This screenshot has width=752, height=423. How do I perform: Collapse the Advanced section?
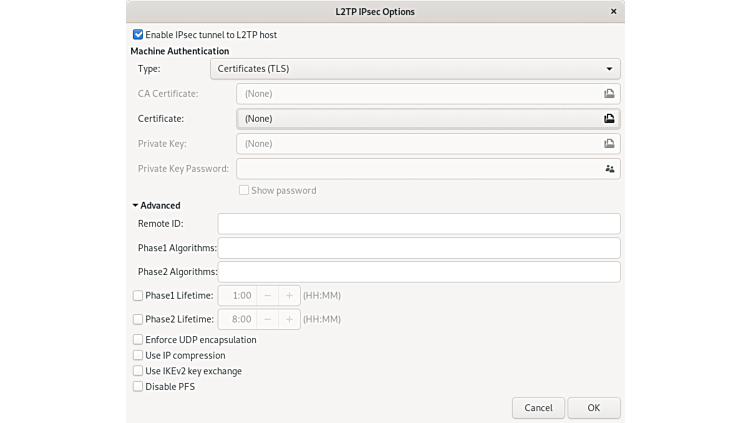[136, 205]
